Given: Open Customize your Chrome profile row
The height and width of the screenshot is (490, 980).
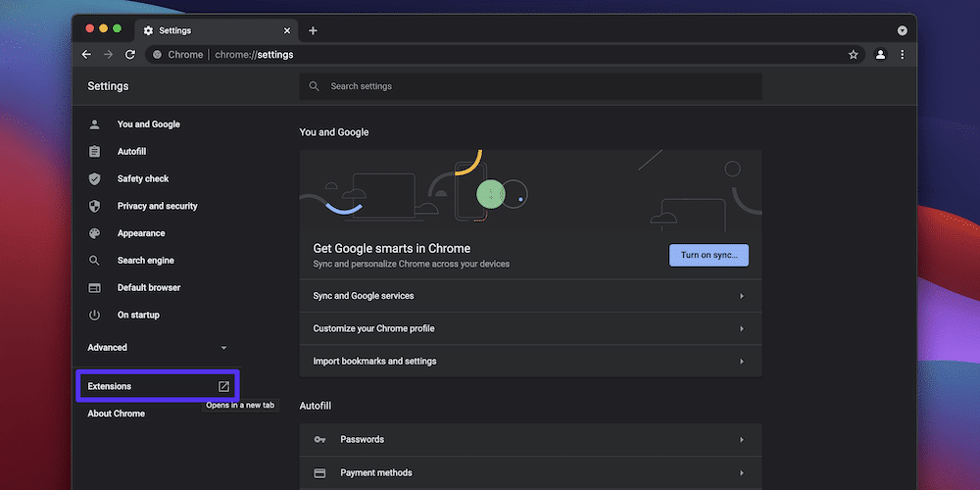Looking at the screenshot, I should click(530, 328).
